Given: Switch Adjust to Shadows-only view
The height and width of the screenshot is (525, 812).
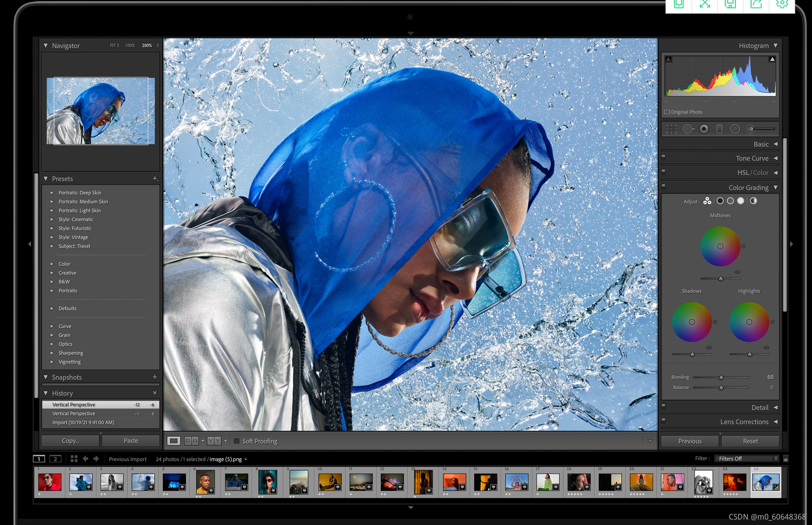Looking at the screenshot, I should [720, 201].
